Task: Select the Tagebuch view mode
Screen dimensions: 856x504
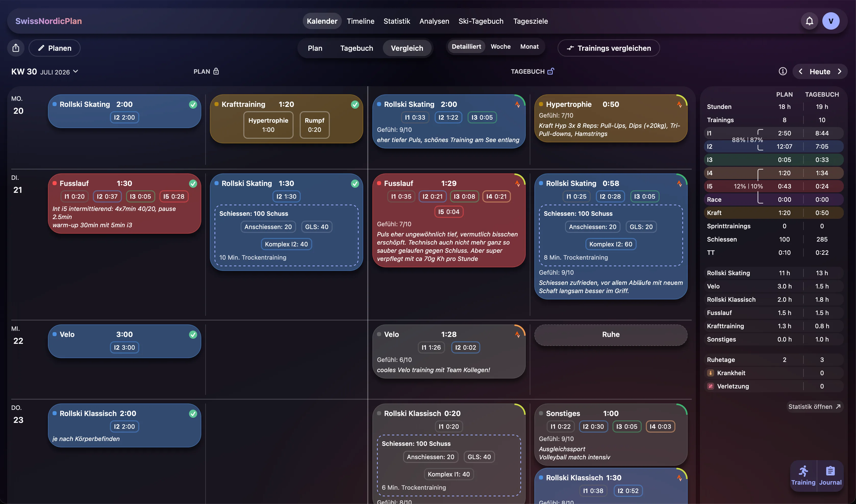Action: point(356,48)
